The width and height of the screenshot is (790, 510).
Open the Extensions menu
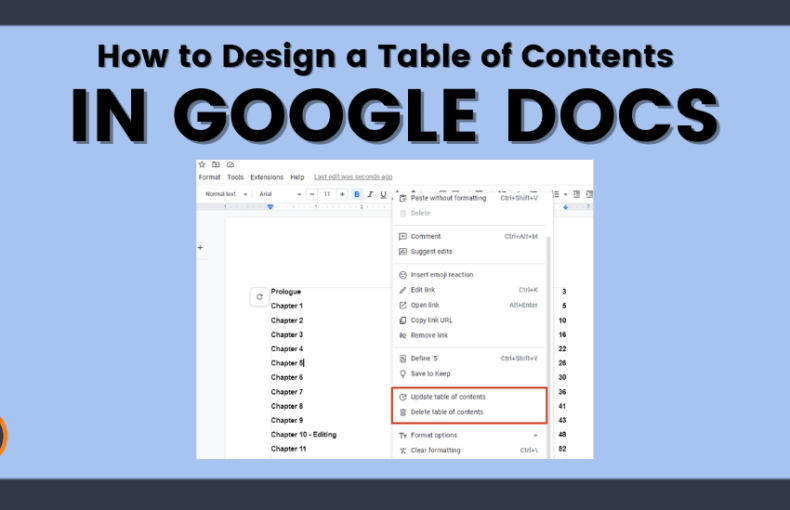pos(267,177)
